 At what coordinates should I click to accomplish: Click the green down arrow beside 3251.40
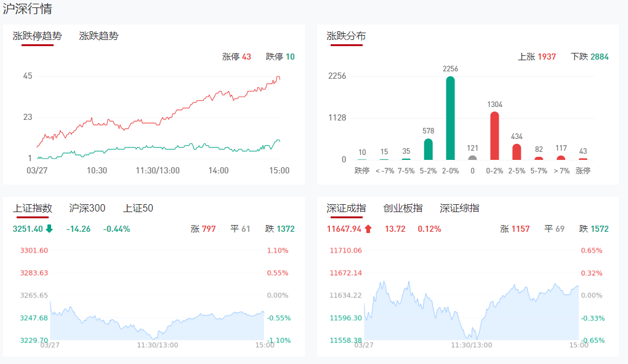(49, 229)
